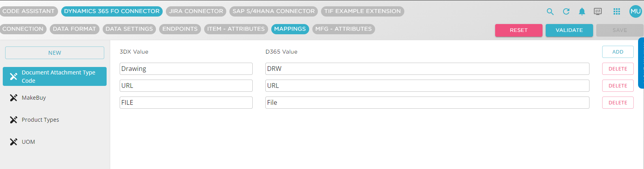Add a new mapping value row
This screenshot has height=169, width=644.
coord(618,52)
